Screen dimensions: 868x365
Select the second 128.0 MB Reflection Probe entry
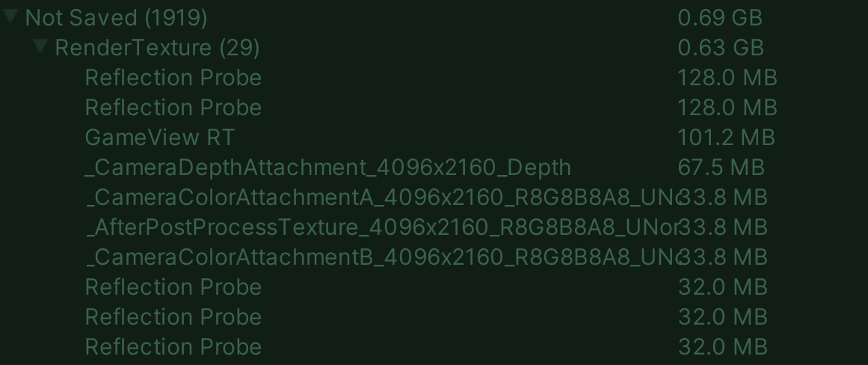[x=173, y=108]
